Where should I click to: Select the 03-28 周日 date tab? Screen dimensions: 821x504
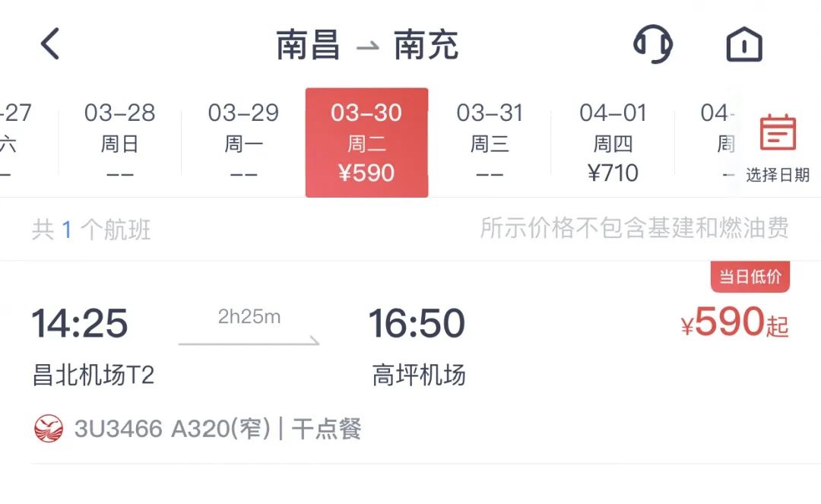120,142
